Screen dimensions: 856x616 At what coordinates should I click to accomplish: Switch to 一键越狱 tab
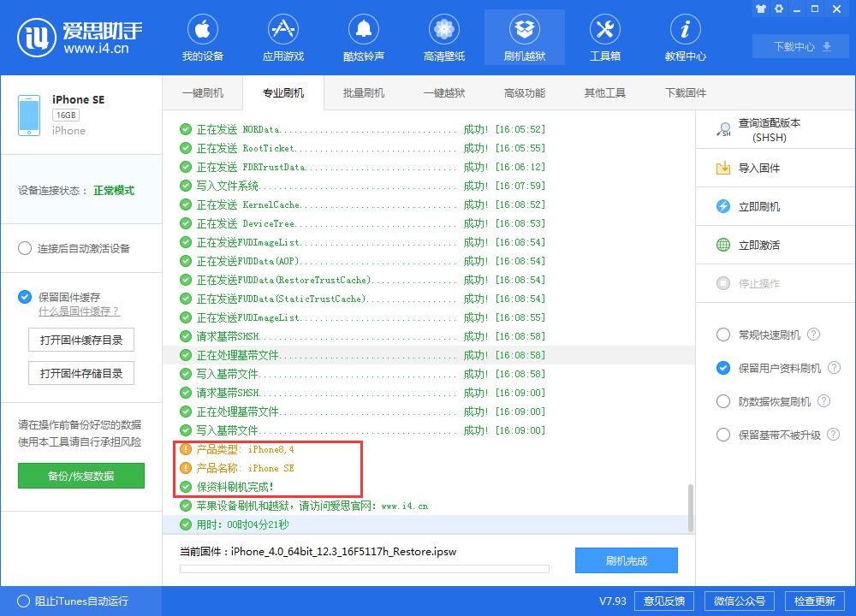tap(444, 92)
